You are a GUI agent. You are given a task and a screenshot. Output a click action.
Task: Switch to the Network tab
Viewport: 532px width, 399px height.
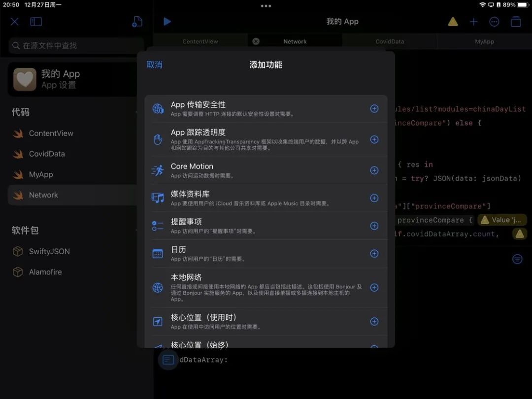pos(295,41)
